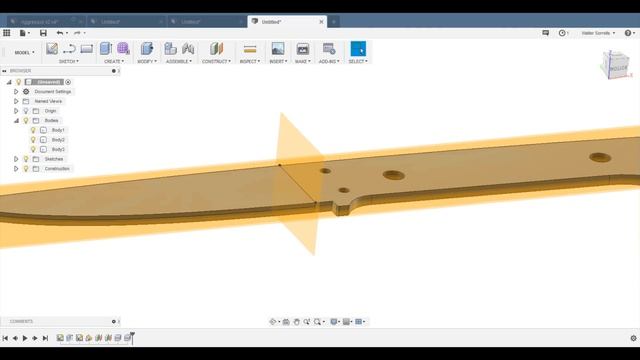Open the ASSEMBLE menu
Viewport: 640px width, 360px height.
click(x=179, y=61)
